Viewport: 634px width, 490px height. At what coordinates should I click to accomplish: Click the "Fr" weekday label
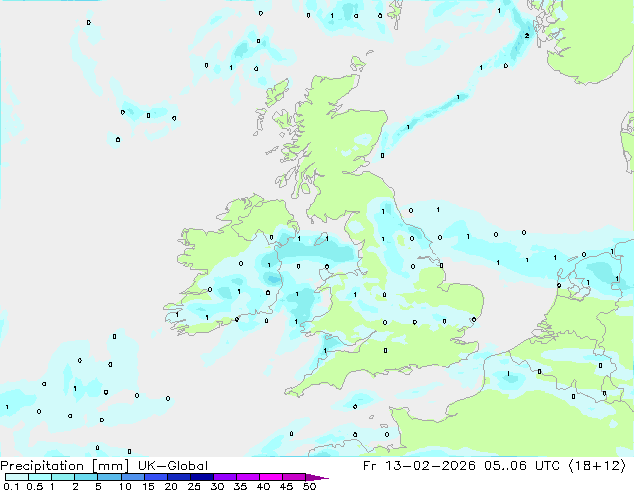(370, 466)
